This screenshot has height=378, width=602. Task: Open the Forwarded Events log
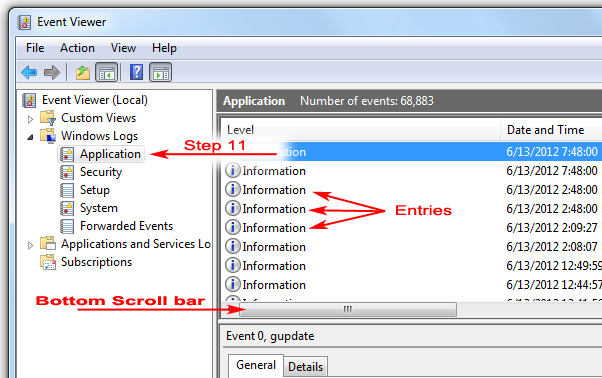[126, 226]
